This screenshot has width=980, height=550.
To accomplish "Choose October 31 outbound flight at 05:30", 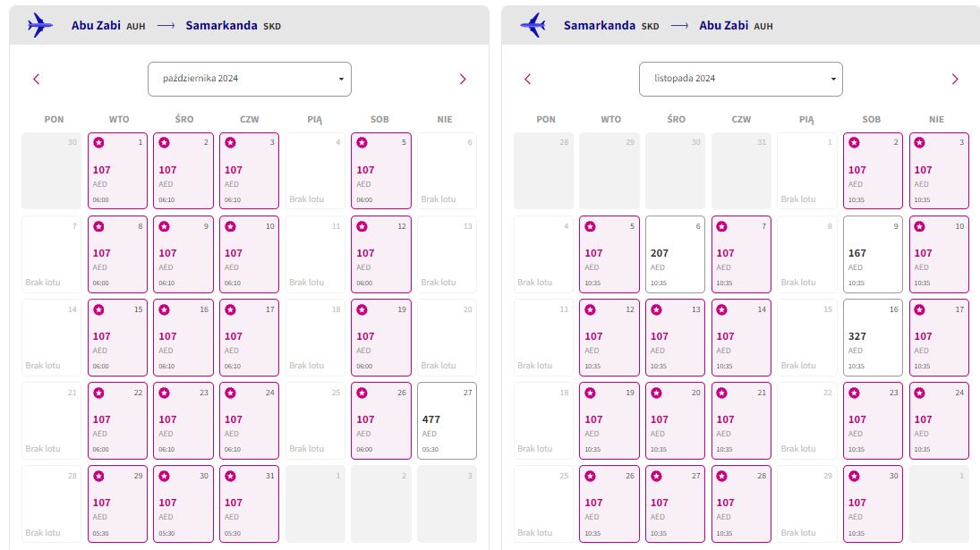I will 250,503.
